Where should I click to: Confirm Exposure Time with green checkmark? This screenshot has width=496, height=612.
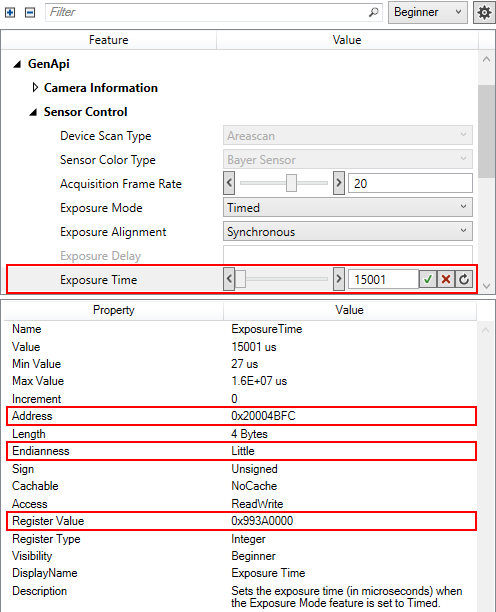(428, 279)
